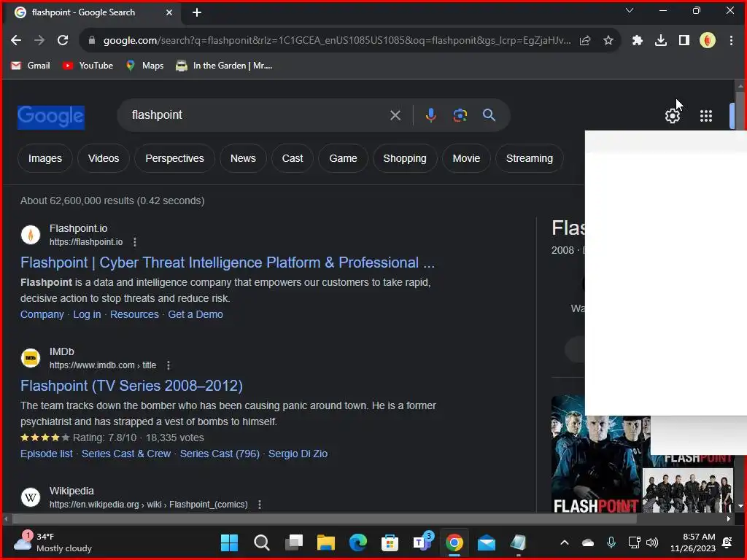
Task: Open volume control in system tray
Action: 652,542
